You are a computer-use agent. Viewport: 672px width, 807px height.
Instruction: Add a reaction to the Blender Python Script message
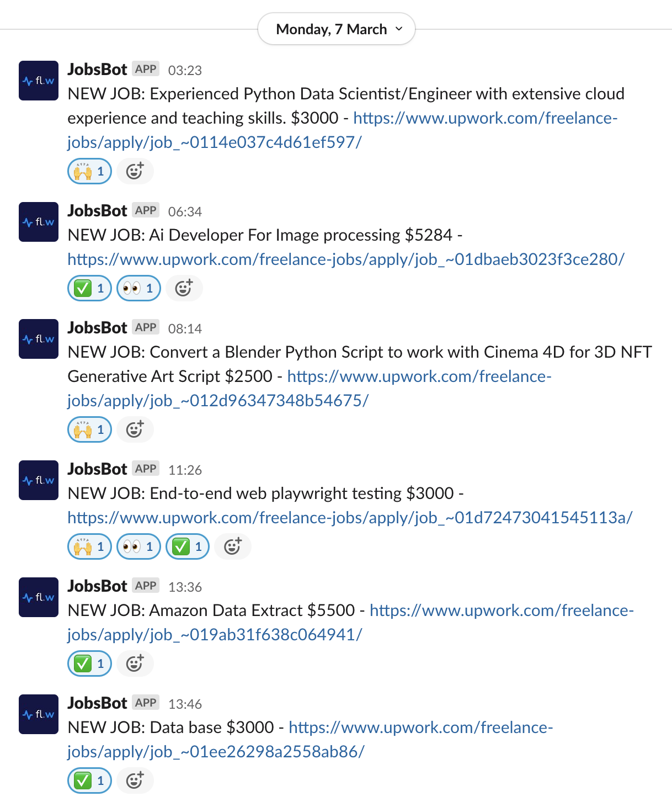(135, 429)
